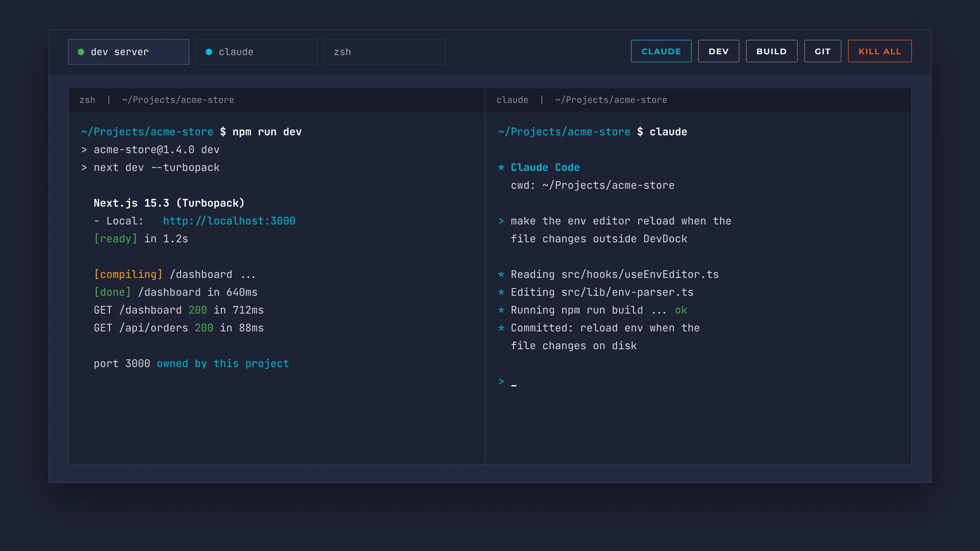This screenshot has height=551, width=980.
Task: Select the zsh tab
Action: coord(384,52)
